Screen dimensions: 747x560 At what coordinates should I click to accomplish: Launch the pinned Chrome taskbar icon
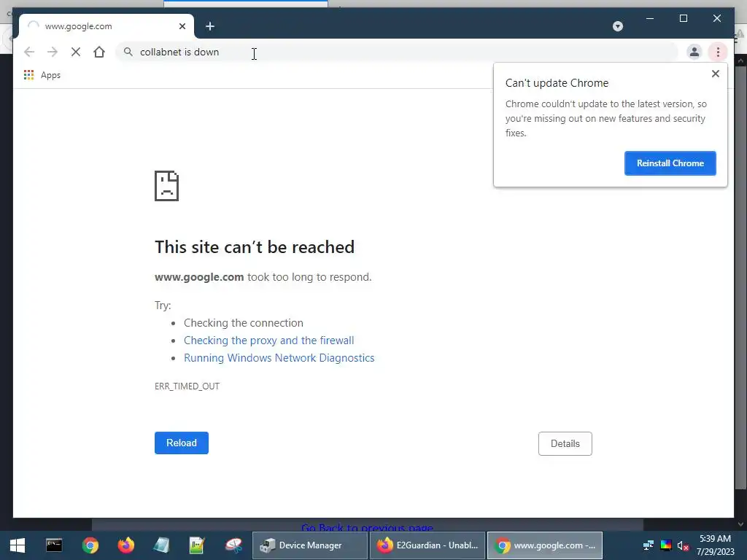[x=90, y=545]
